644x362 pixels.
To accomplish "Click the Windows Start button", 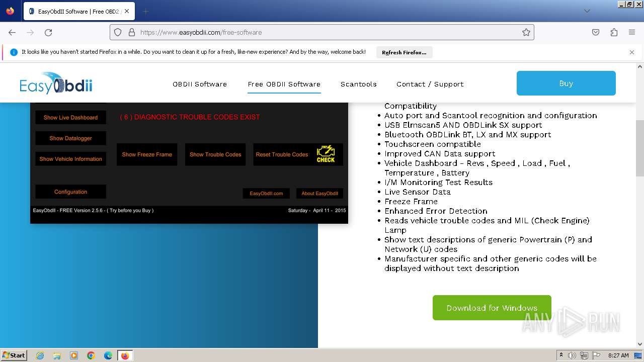I will tap(14, 355).
